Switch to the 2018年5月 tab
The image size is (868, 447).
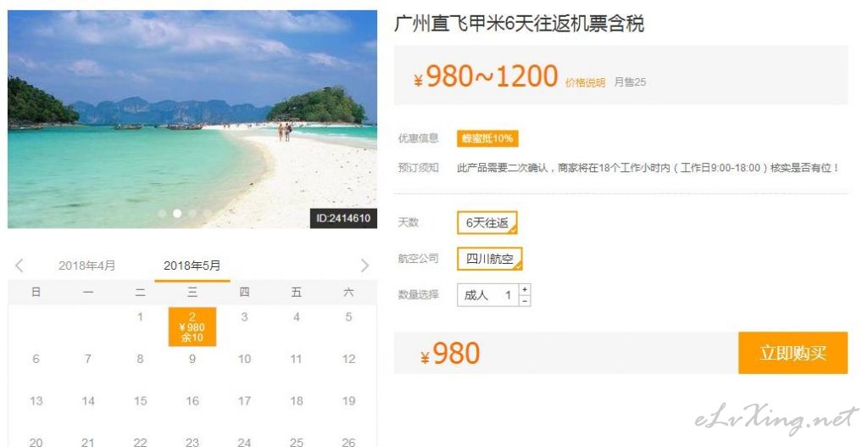tap(192, 265)
